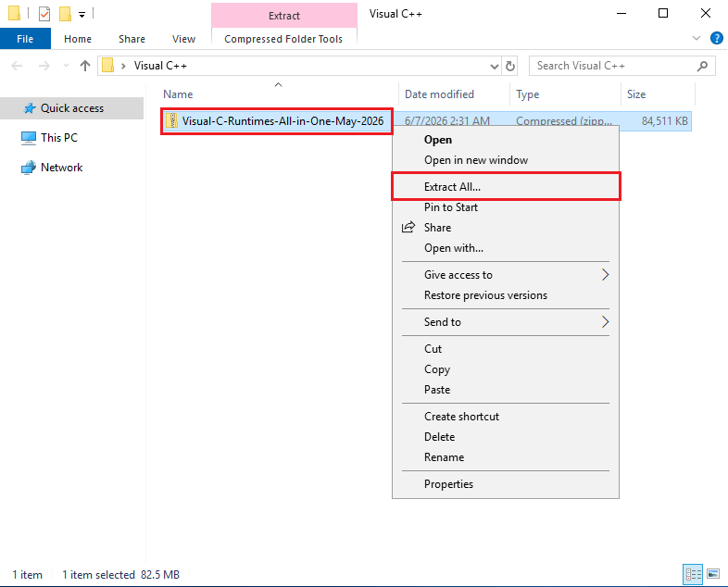
Task: Click the address bar folder icon
Action: click(x=108, y=66)
